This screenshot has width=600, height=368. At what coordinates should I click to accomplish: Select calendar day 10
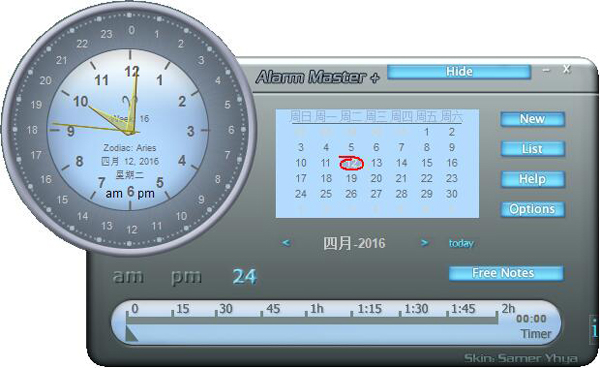point(301,163)
